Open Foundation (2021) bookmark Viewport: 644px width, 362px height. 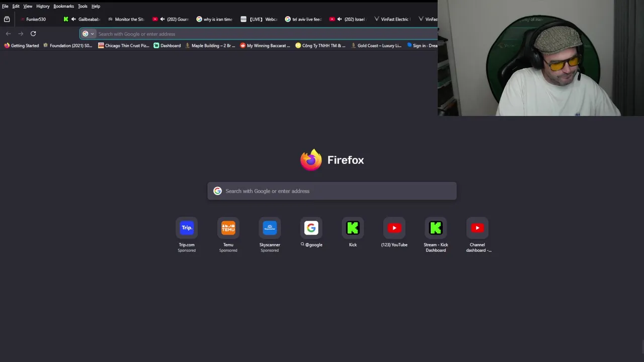tap(67, 45)
